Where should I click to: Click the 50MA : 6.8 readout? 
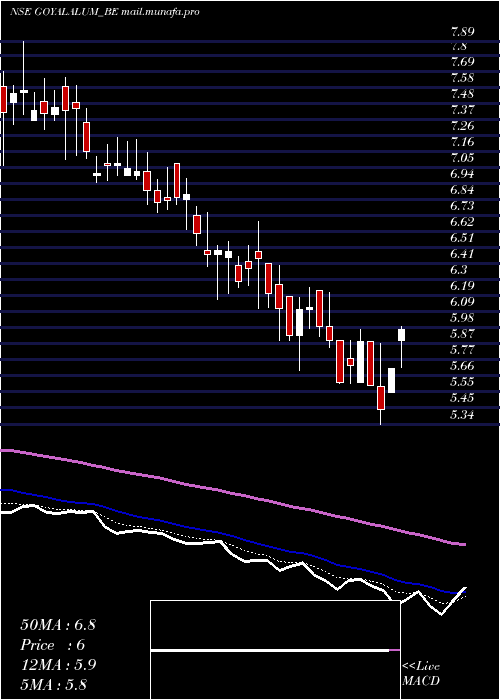[x=58, y=625]
